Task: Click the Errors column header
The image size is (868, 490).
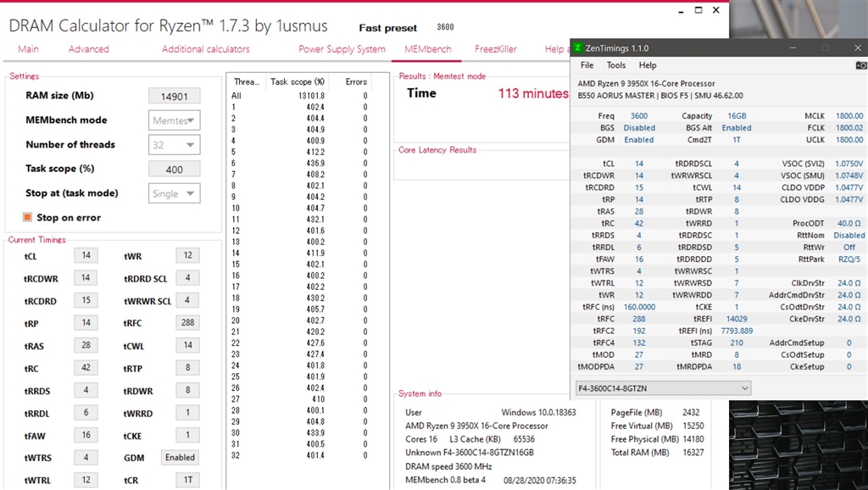Action: (x=356, y=81)
